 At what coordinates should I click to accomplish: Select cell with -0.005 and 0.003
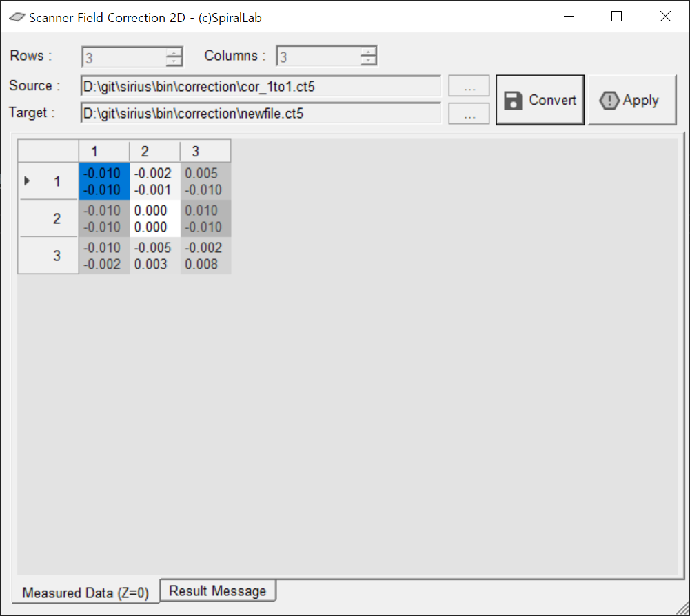[155, 256]
